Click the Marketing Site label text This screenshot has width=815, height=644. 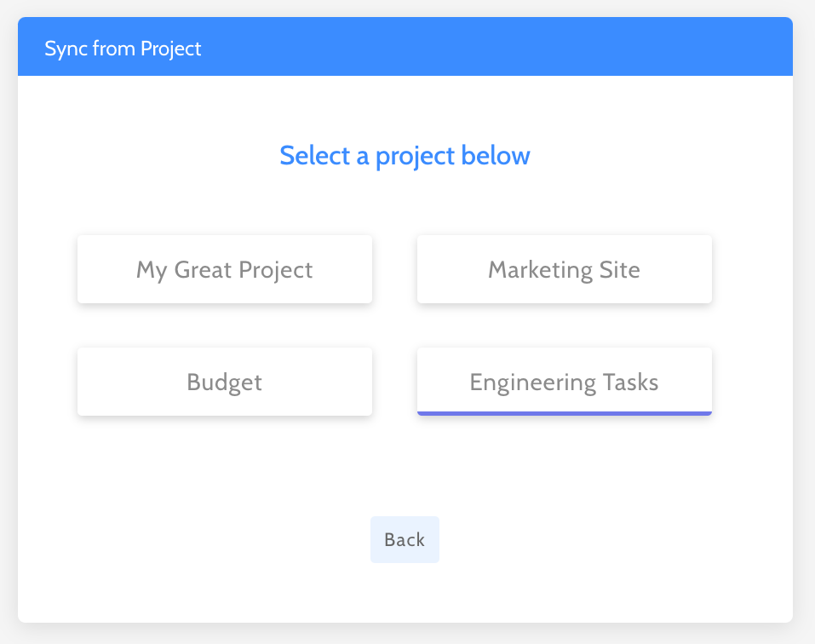[x=564, y=269]
